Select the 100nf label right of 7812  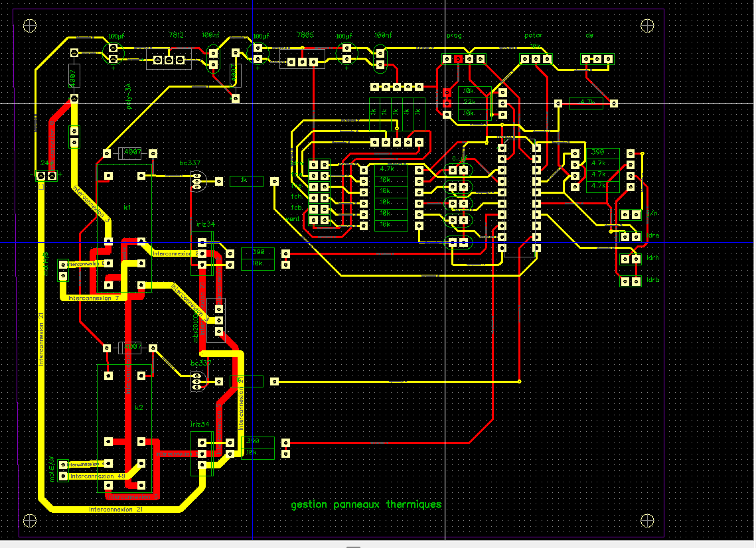pyautogui.click(x=210, y=35)
